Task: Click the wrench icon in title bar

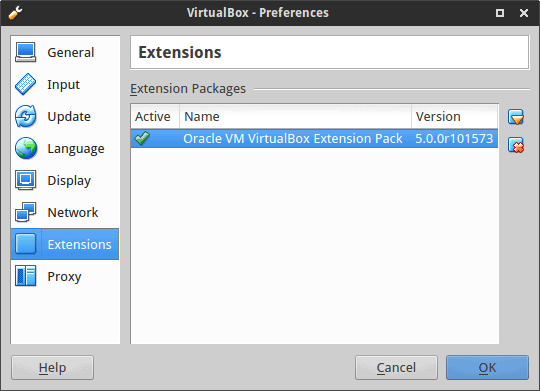Action: coord(15,13)
